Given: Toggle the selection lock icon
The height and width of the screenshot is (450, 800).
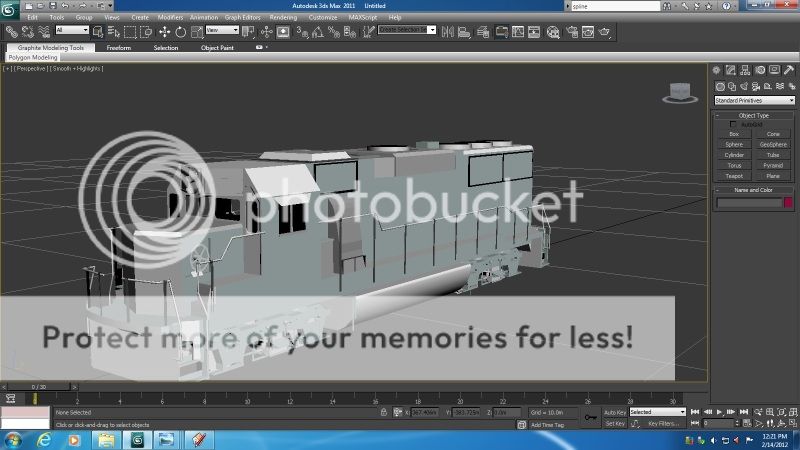Looking at the screenshot, I should click(x=384, y=412).
